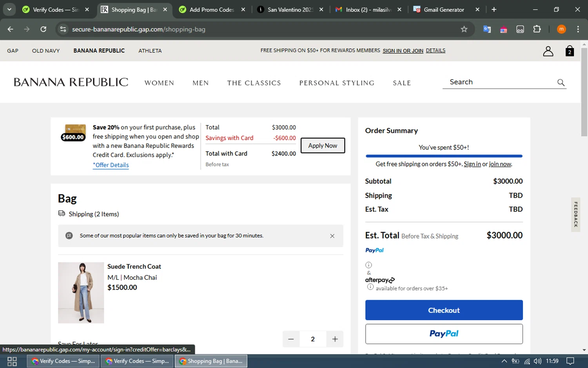Click the blue Checkout button
The height and width of the screenshot is (368, 588).
[x=444, y=310]
